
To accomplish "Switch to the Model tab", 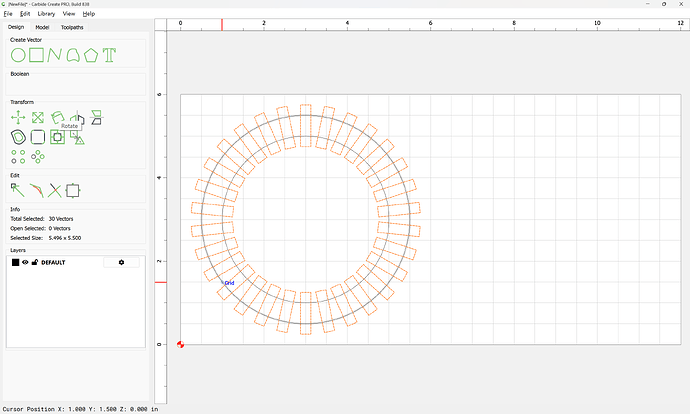I will 42,27.
